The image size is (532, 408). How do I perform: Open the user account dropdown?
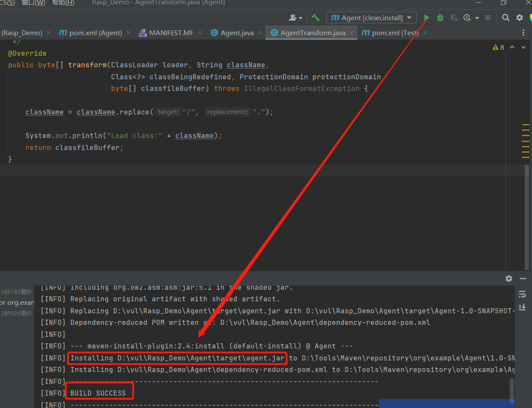pos(296,18)
